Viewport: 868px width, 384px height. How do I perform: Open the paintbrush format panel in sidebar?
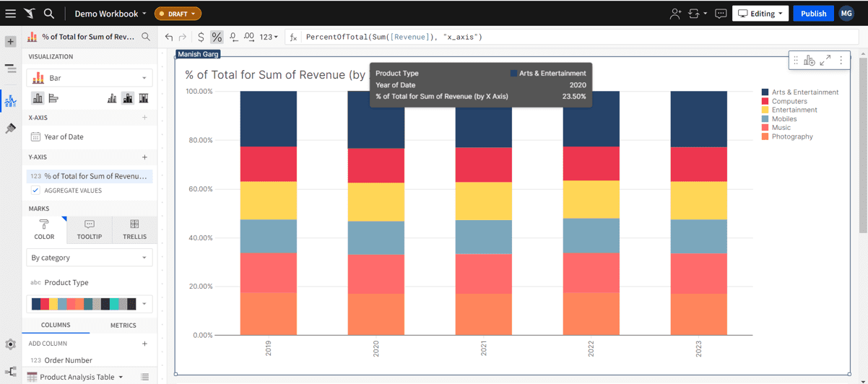pyautogui.click(x=10, y=128)
